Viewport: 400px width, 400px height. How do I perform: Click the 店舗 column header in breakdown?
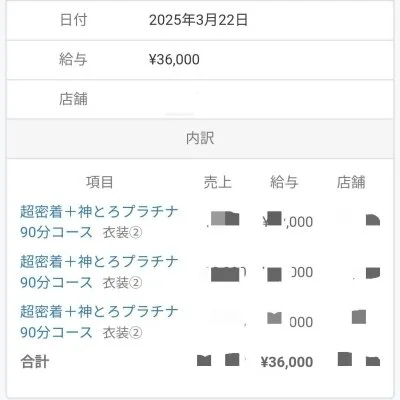tap(351, 182)
